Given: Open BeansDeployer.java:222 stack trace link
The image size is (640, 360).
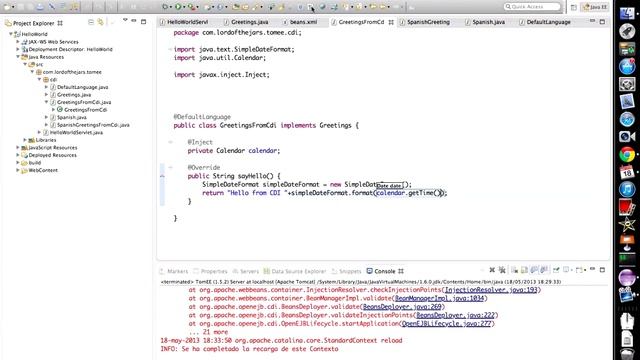Looking at the screenshot, I should coord(456,315).
